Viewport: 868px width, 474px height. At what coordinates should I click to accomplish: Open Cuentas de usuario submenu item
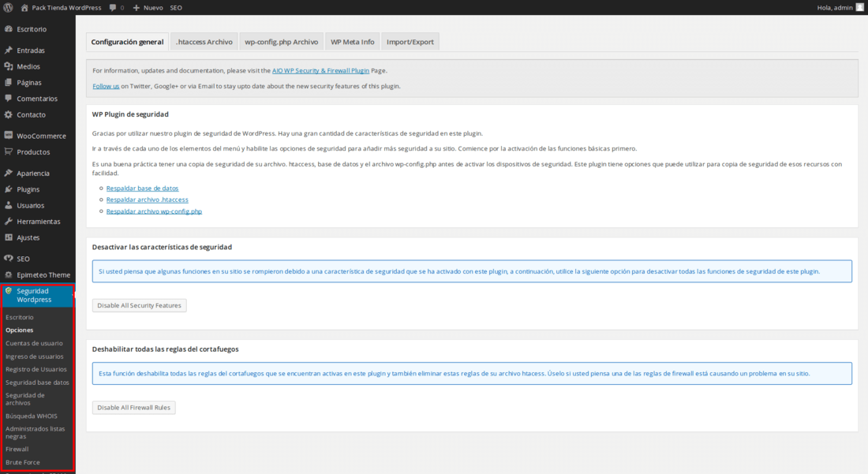(x=34, y=343)
